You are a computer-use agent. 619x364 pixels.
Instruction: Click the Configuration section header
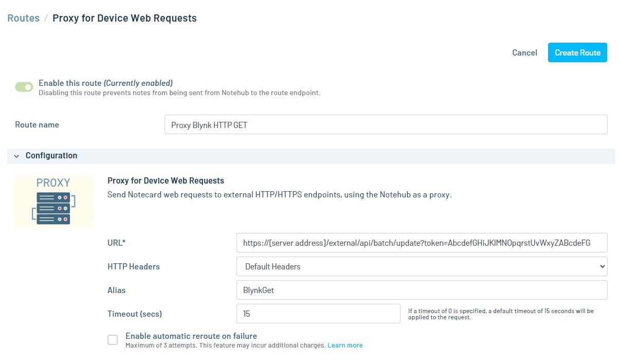click(x=311, y=156)
